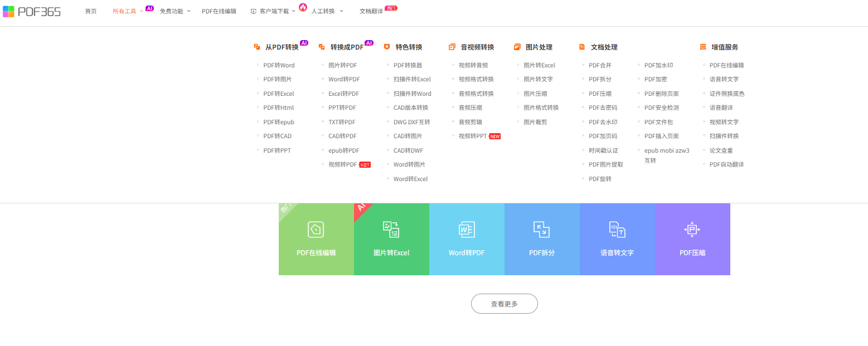This screenshot has height=346, width=868.
Task: Choose the PDF加水印 link
Action: 658,65
